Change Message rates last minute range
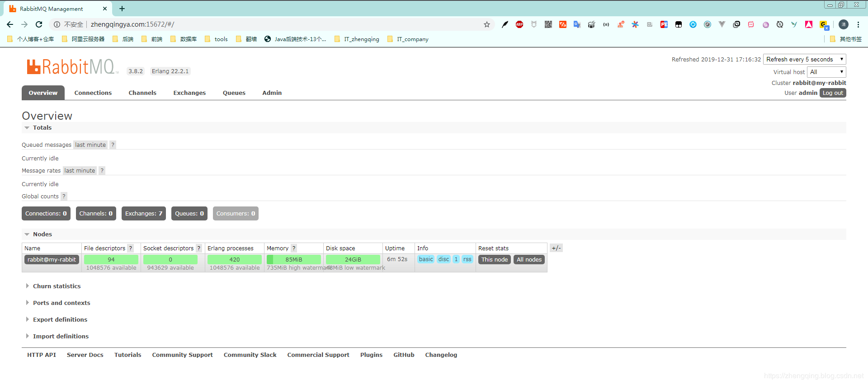 click(x=80, y=171)
